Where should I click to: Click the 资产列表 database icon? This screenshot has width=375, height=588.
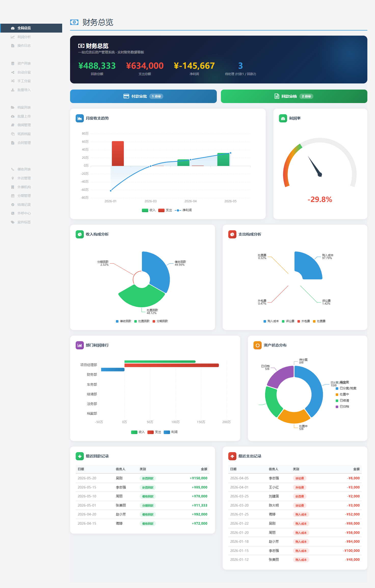click(x=13, y=63)
